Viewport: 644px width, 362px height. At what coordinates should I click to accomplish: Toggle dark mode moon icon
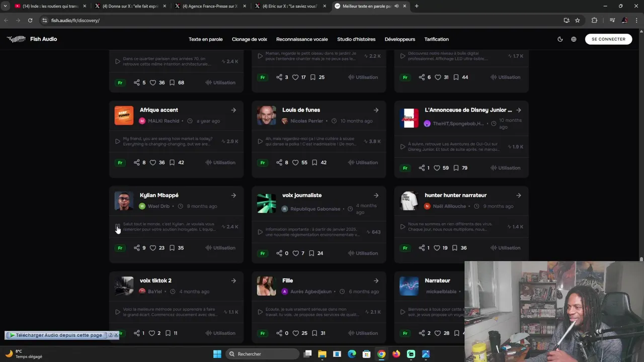[x=560, y=39]
